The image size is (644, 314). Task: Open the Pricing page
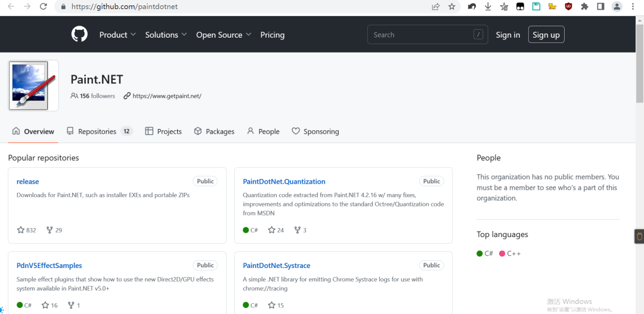273,35
